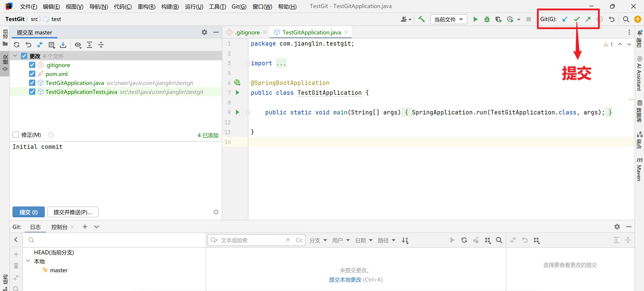Click the Git push arrow icon
The height and width of the screenshot is (291, 644).
[588, 19]
